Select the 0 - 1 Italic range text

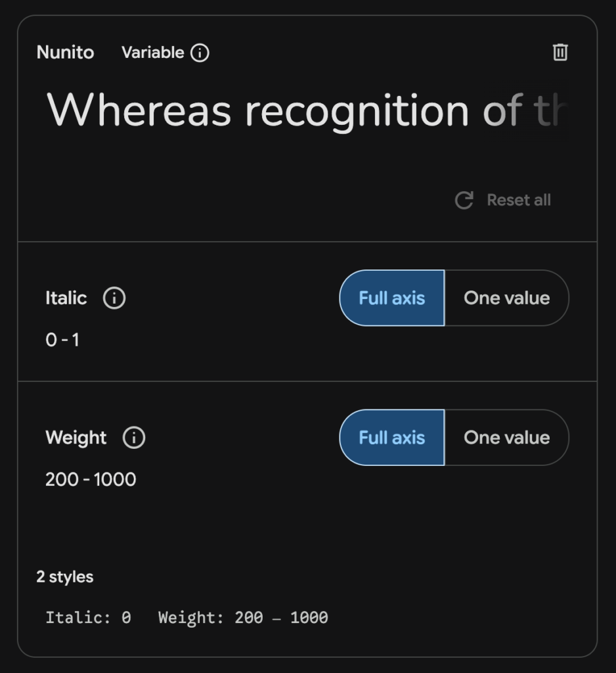63,340
